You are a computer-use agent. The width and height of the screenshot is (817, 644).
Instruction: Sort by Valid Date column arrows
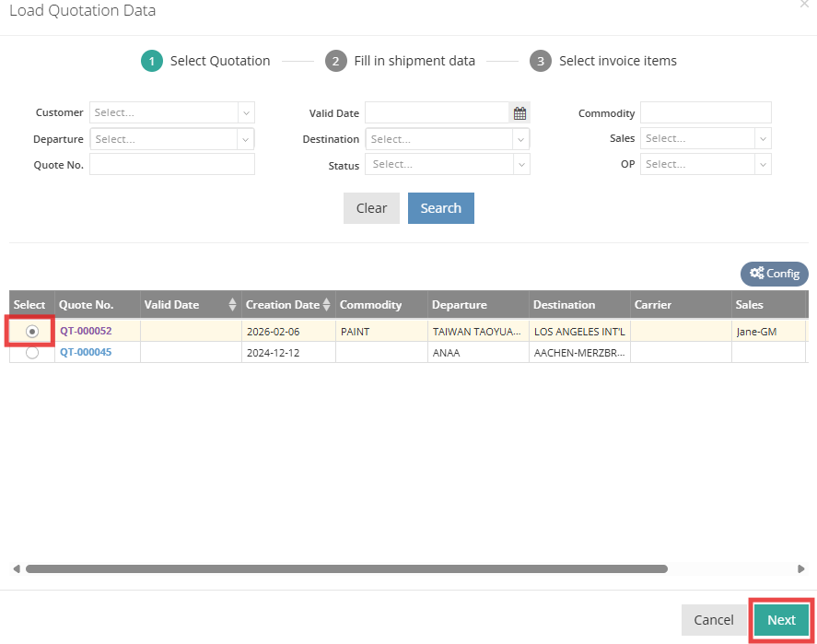(232, 305)
